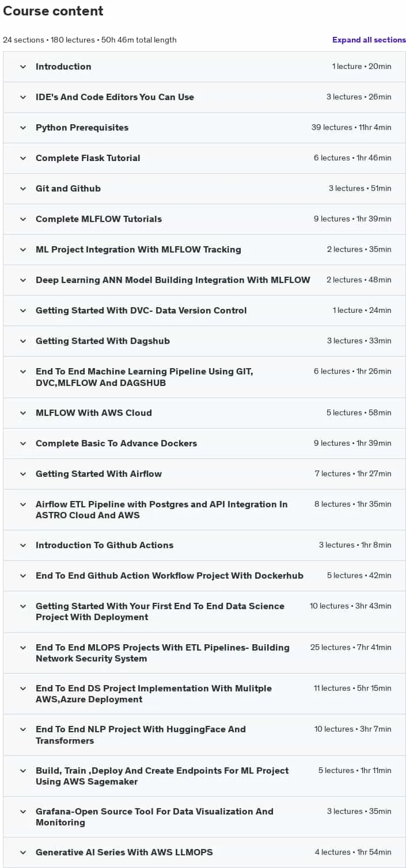The width and height of the screenshot is (406, 868).
Task: Expand Complete MLFLOW Tutorials chevron icon
Action: (x=23, y=219)
